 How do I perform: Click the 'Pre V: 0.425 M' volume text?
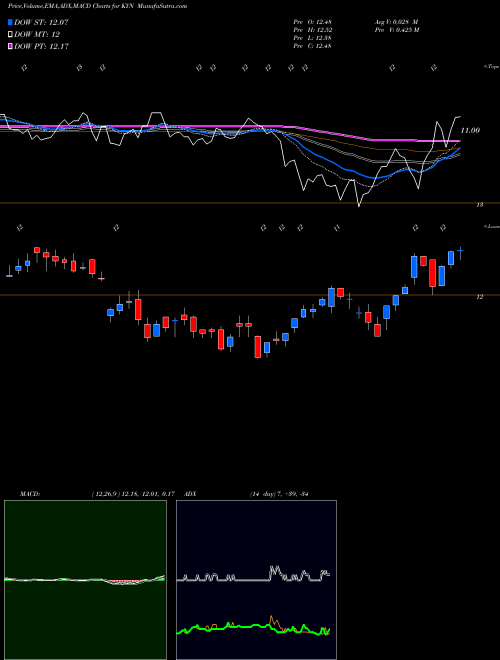click(x=397, y=30)
